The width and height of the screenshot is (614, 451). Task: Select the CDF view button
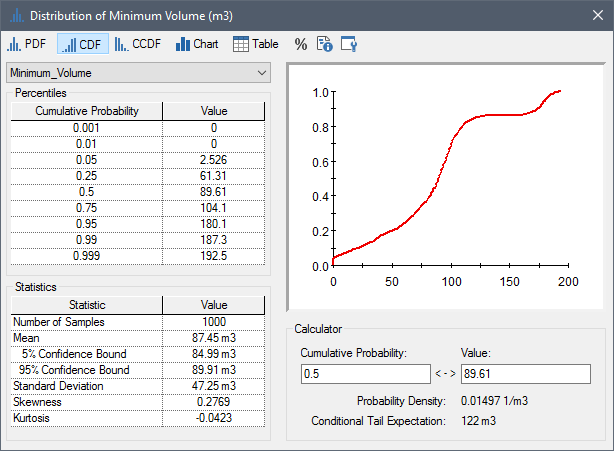(83, 44)
